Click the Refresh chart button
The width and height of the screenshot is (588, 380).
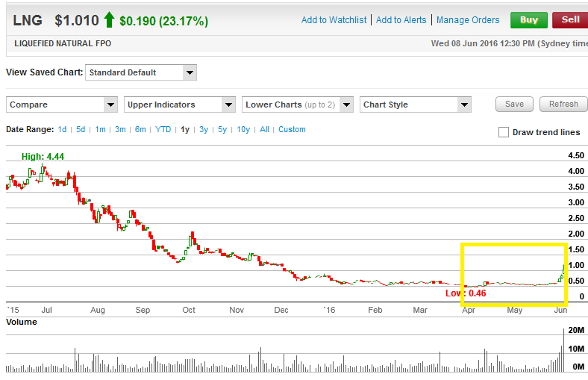point(563,105)
